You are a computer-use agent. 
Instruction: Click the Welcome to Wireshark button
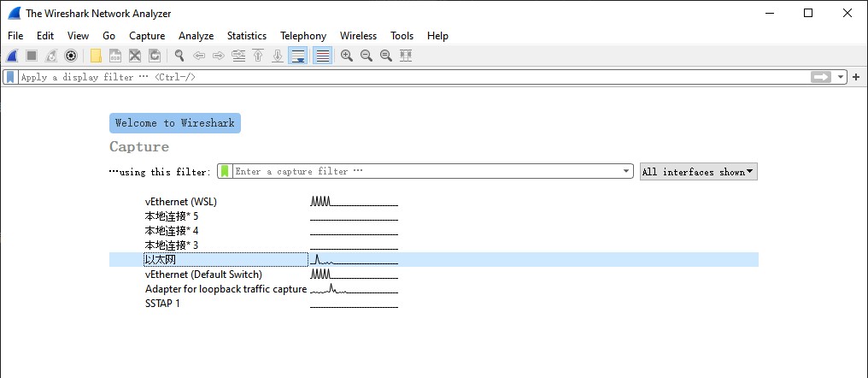pyautogui.click(x=175, y=123)
